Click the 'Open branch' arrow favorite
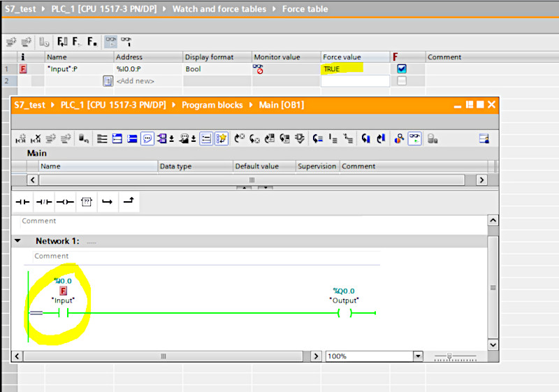 pyautogui.click(x=108, y=202)
